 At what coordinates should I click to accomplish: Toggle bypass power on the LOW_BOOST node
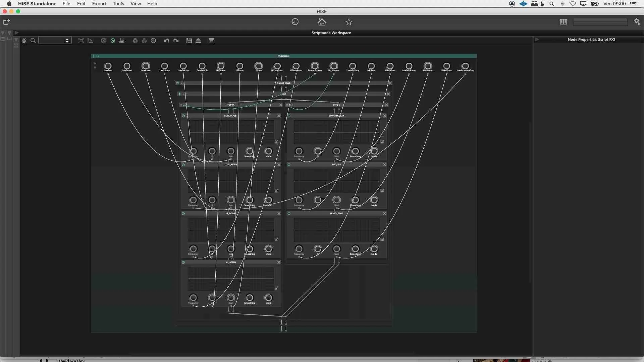(183, 116)
